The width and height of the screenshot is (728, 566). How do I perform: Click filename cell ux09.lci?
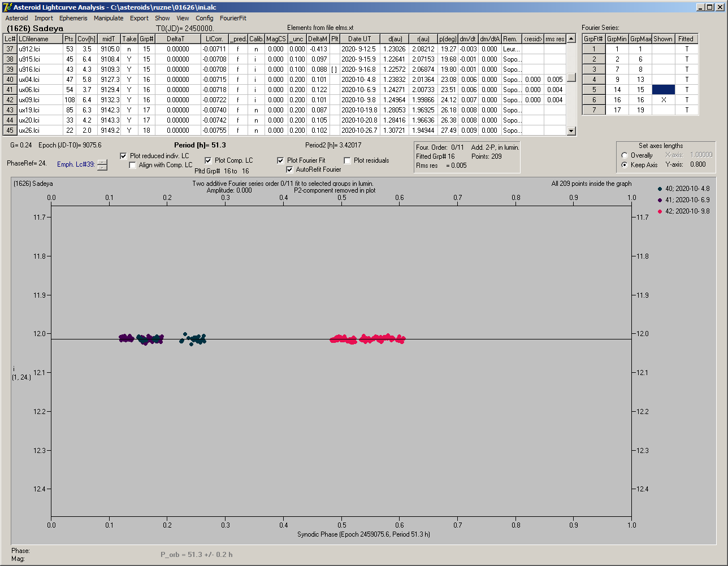pos(40,100)
